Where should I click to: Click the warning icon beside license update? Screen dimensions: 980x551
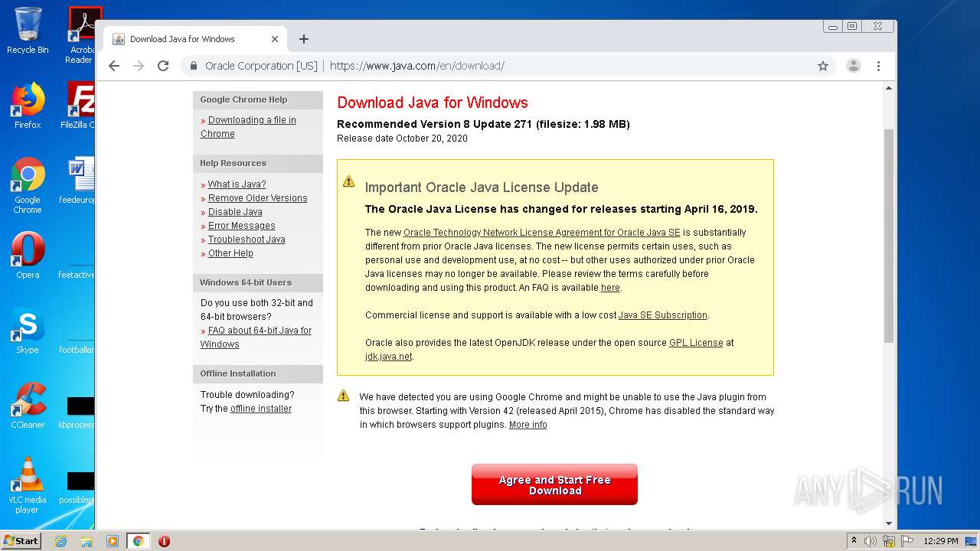348,181
